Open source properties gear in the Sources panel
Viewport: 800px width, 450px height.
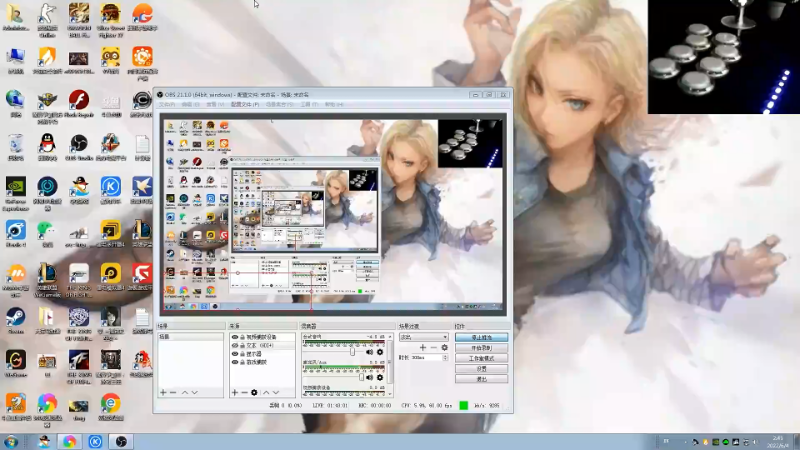click(x=254, y=392)
